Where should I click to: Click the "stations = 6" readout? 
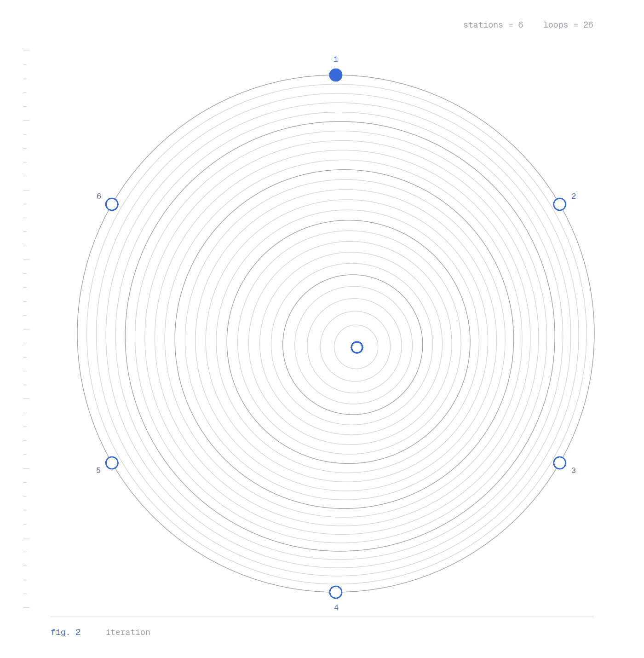(x=493, y=25)
